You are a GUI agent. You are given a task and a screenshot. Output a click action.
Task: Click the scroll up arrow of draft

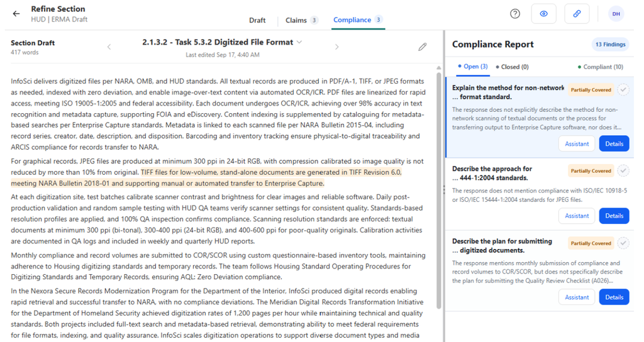click(438, 68)
